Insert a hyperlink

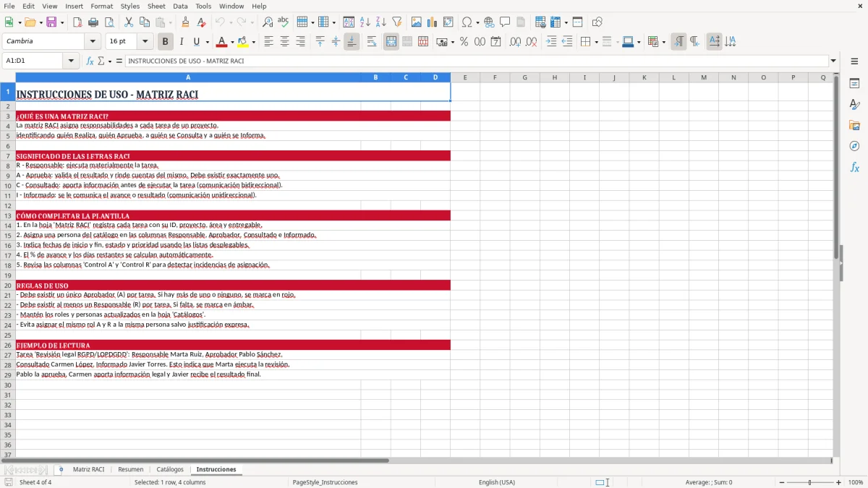point(489,22)
